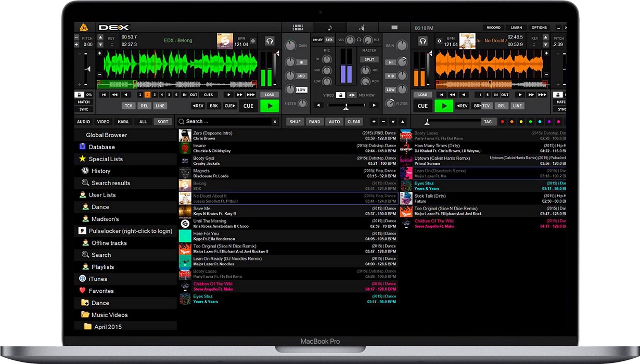The image size is (640, 364).
Task: Click the RECORD button
Action: (x=493, y=28)
